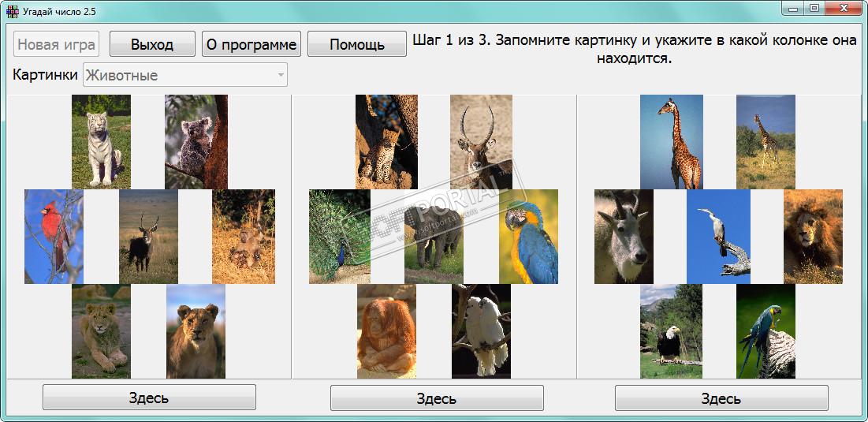Select the elephant picture
Image resolution: width=868 pixels, height=422 pixels.
(x=434, y=237)
